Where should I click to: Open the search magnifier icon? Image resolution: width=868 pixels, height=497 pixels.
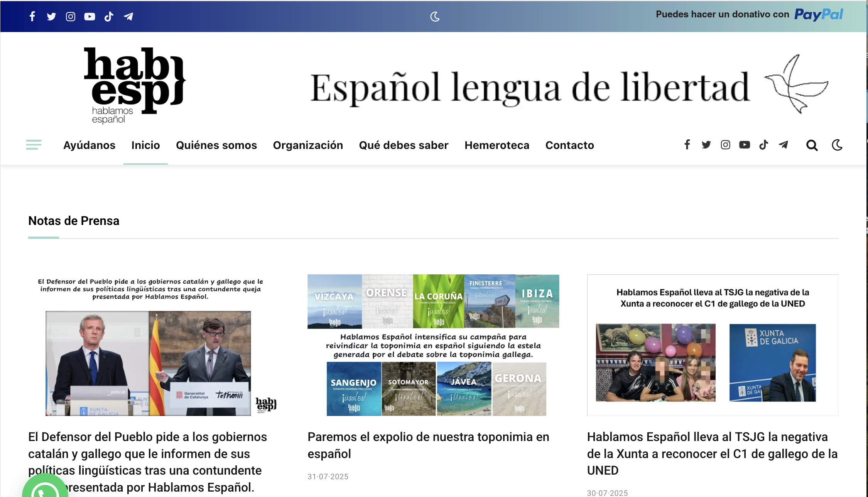812,145
